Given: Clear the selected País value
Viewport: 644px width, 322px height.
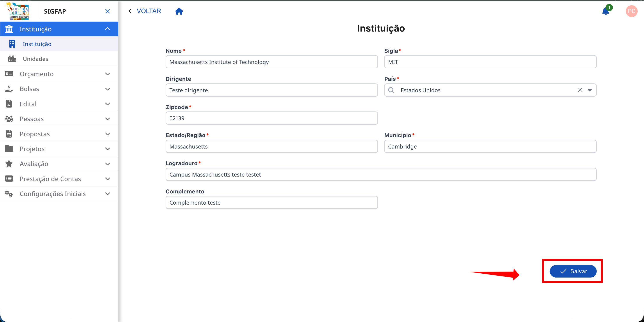Looking at the screenshot, I should pos(580,90).
